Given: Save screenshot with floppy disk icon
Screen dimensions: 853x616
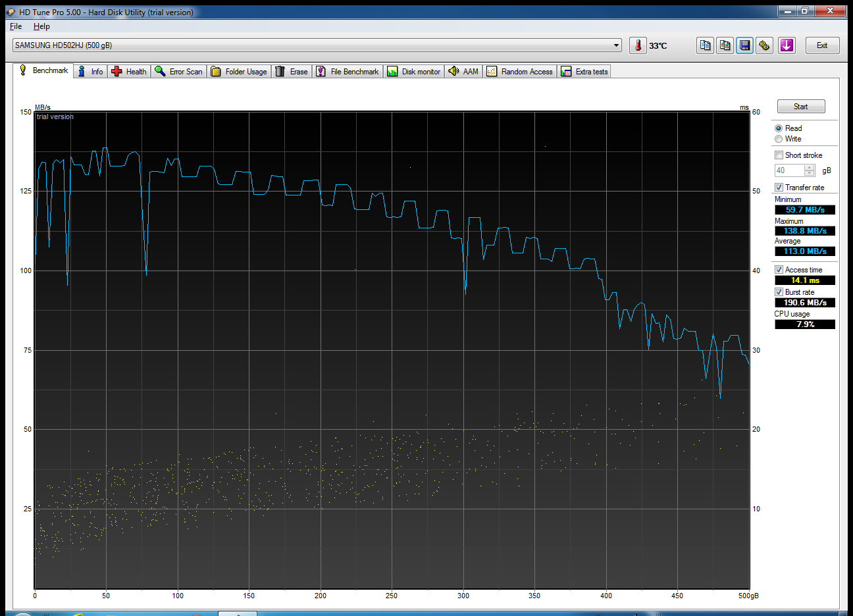Looking at the screenshot, I should (744, 45).
